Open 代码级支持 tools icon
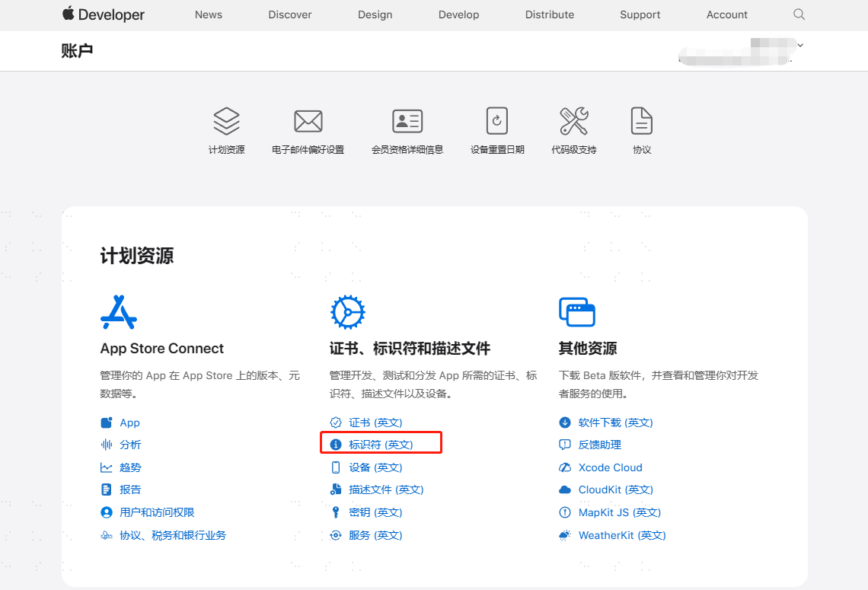The image size is (868, 590). [574, 121]
